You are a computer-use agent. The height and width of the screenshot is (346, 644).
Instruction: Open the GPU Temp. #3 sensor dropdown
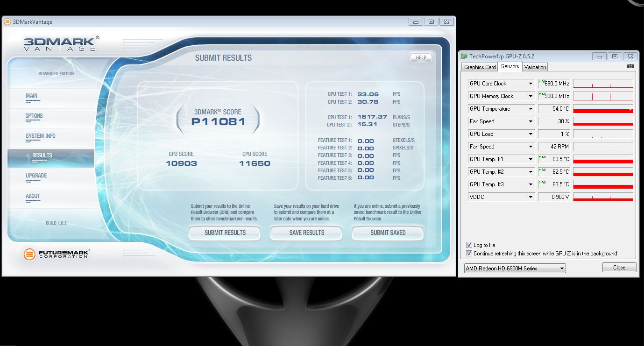[531, 184]
